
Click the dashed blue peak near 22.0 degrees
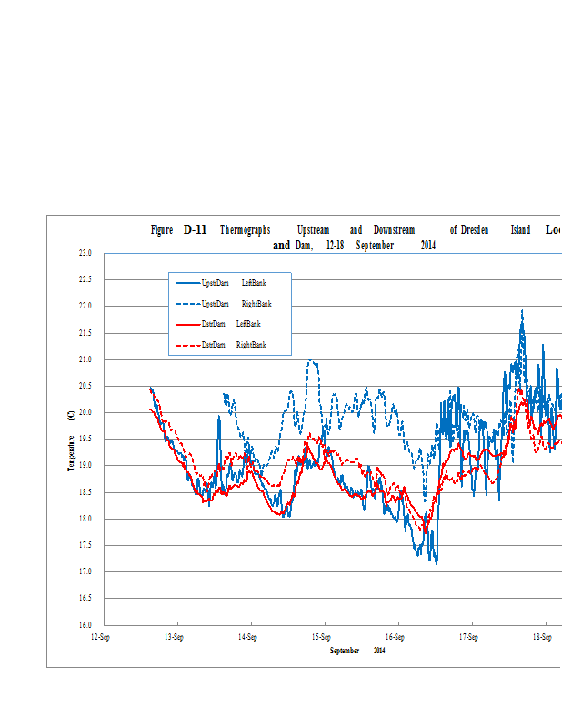click(x=522, y=311)
